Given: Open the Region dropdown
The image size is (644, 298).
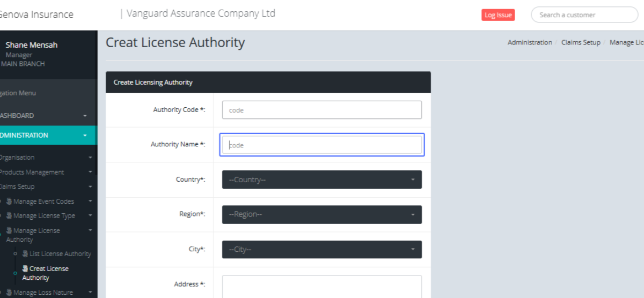Looking at the screenshot, I should point(321,214).
